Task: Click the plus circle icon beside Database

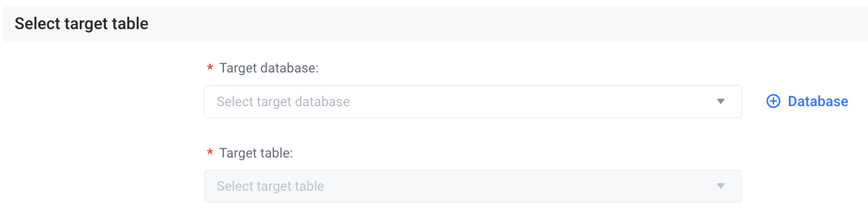Action: (773, 102)
